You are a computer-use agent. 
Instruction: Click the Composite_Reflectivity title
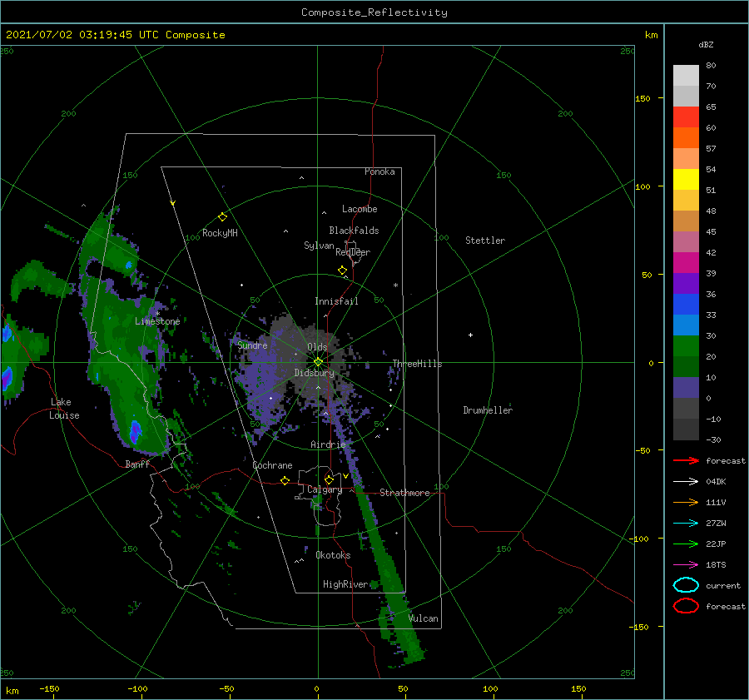pyautogui.click(x=374, y=12)
